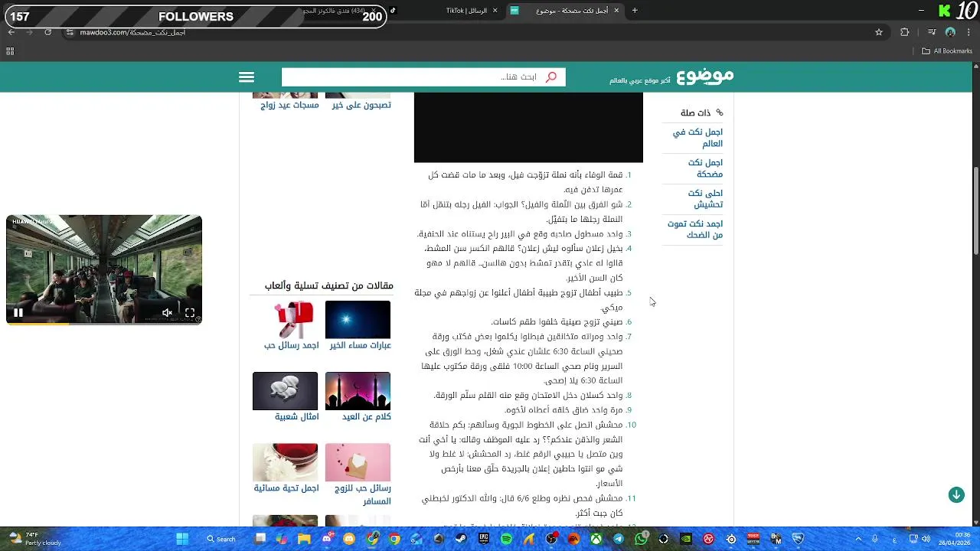Open link اجمد نكت تموت من الضحك
The width and height of the screenshot is (980, 551).
click(x=695, y=230)
